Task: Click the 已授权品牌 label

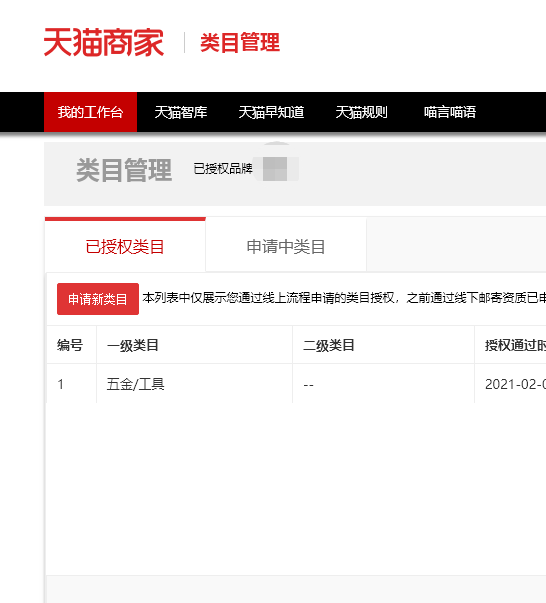Action: point(223,168)
